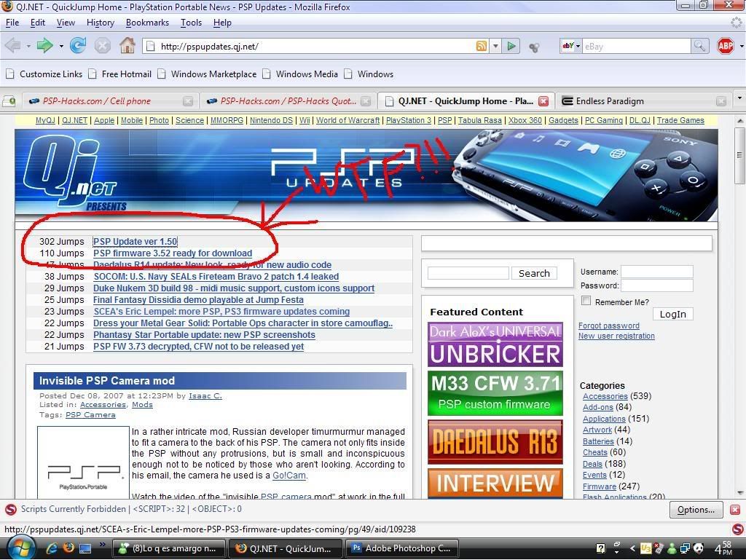746x560 pixels.
Task: Click the U3 tray icon
Action: 645,548
